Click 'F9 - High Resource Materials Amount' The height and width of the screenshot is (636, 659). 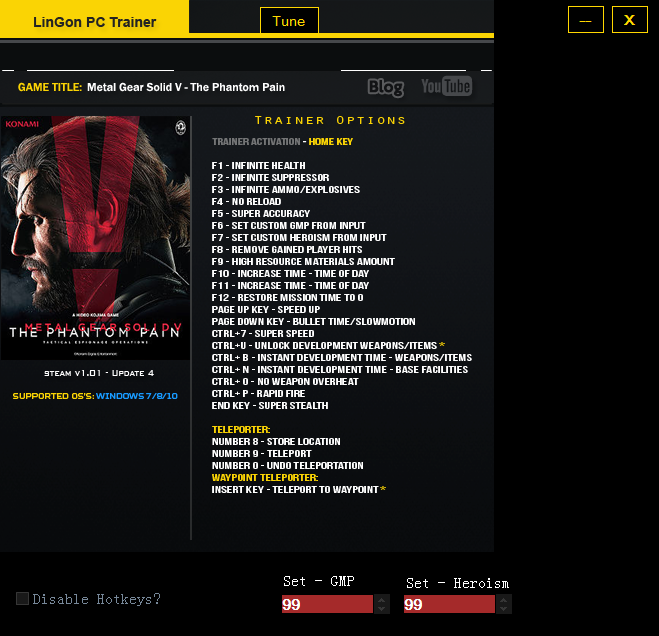click(x=303, y=261)
